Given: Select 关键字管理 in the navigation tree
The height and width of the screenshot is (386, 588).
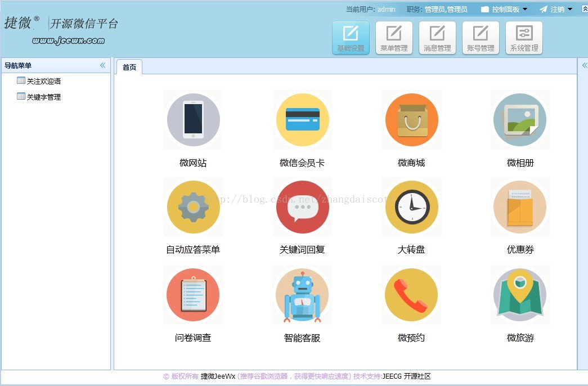Looking at the screenshot, I should [43, 97].
